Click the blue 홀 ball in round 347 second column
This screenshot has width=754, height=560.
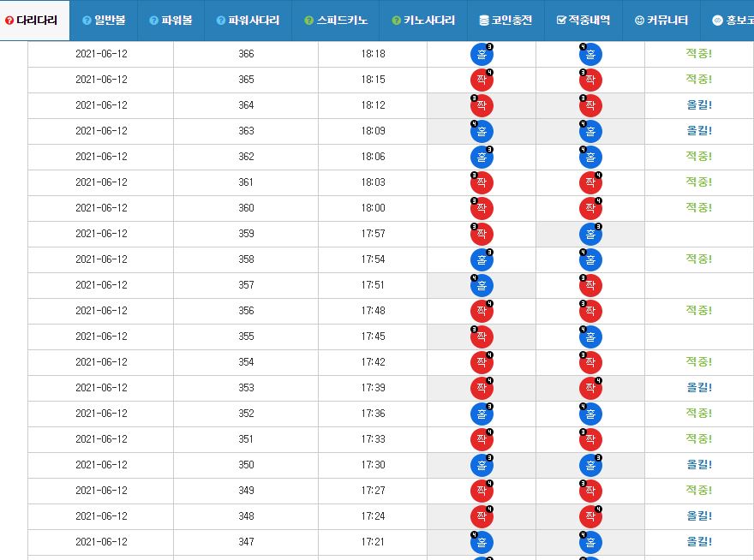[x=590, y=542]
